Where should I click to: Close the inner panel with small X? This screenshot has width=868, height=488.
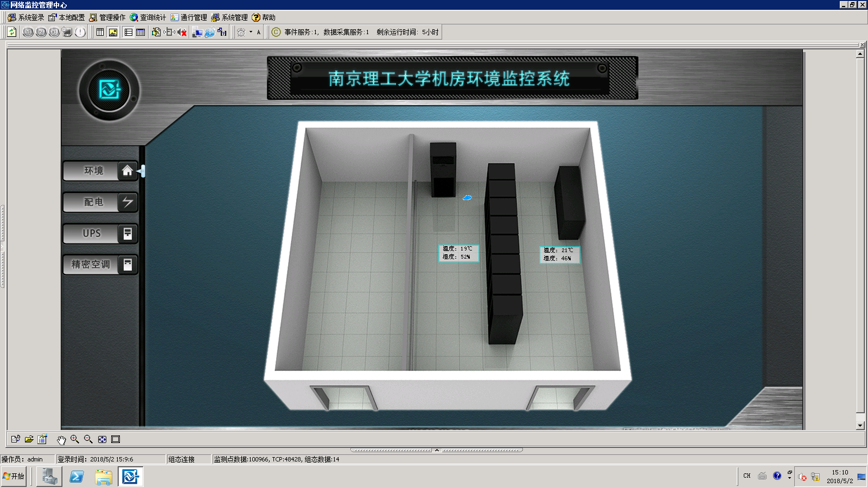[863, 44]
